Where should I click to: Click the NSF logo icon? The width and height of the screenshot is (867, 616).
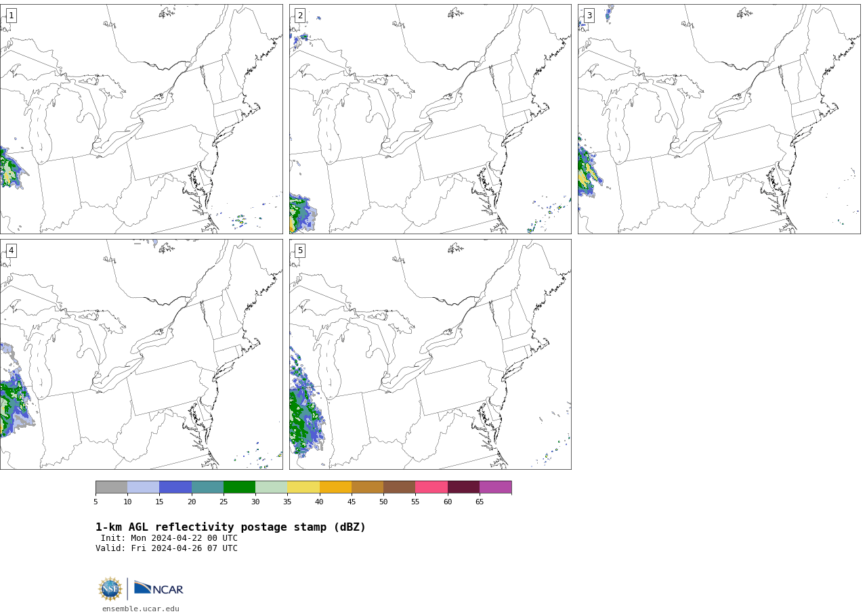point(110,589)
